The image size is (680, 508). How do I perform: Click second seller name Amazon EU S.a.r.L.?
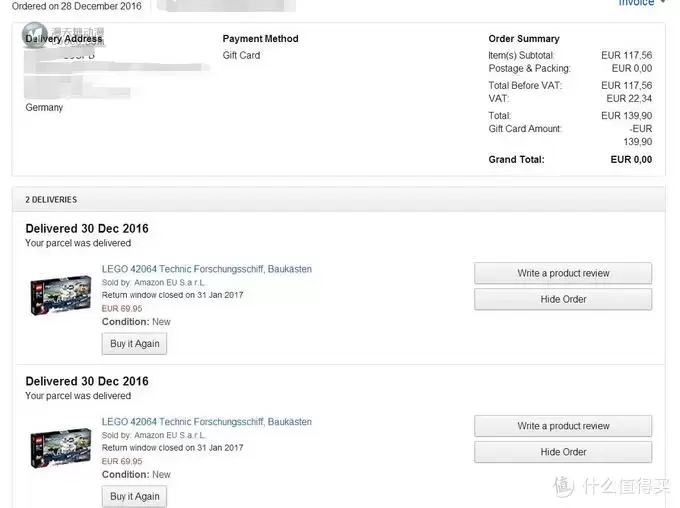click(x=170, y=435)
